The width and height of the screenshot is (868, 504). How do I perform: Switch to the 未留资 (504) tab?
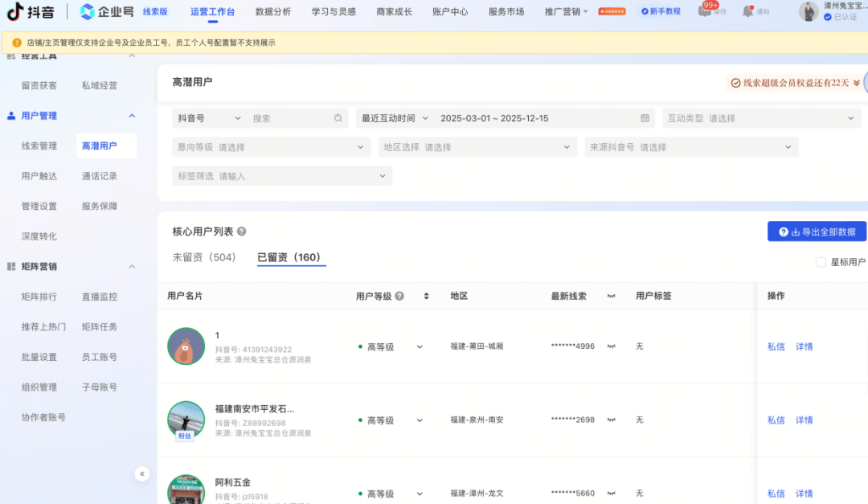click(204, 257)
